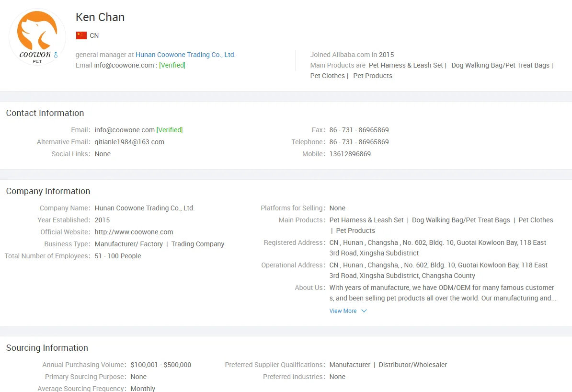Viewport: 572px width, 392px height.
Task: Click the China flag icon
Action: [x=81, y=35]
